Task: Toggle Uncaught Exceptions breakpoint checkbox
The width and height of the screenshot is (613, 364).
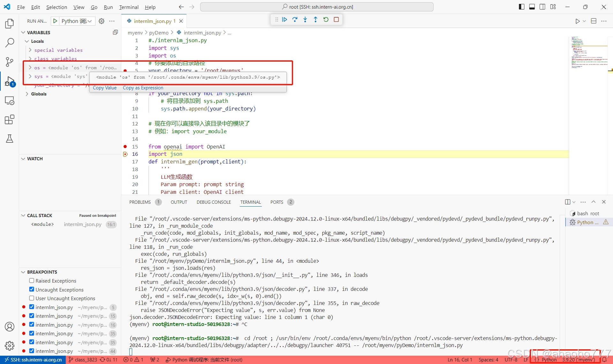Action: 32,289
